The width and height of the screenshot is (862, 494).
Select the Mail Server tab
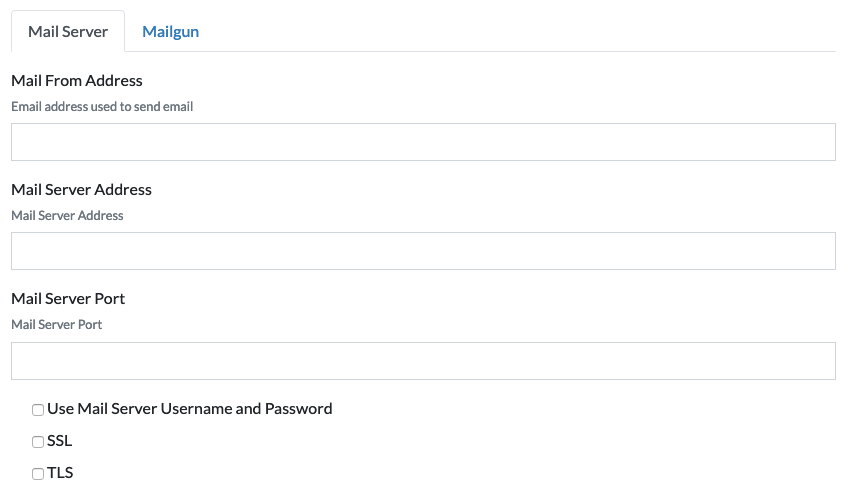pos(68,31)
